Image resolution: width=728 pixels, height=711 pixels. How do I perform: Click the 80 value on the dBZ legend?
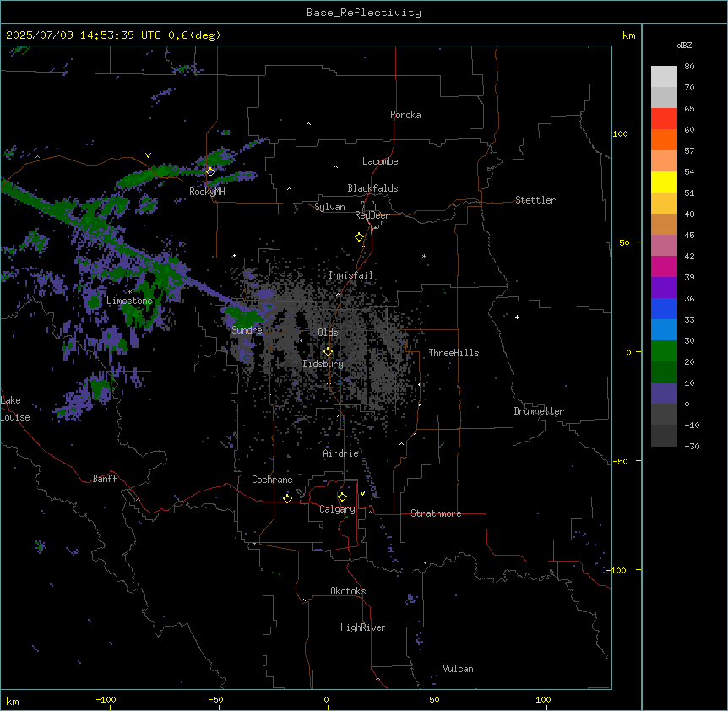[689, 67]
